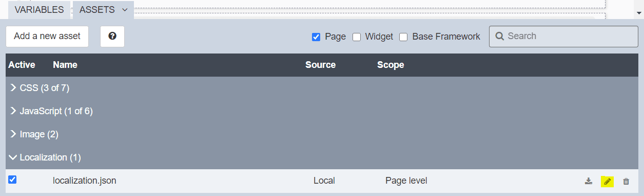The width and height of the screenshot is (644, 196).
Task: Click Add a new asset button
Action: tap(47, 37)
